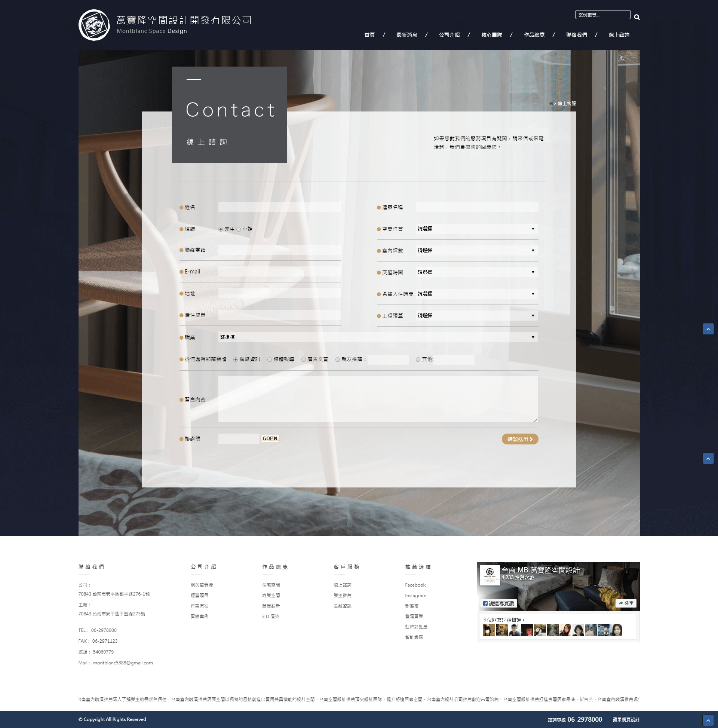
Task: Click the 確認送出 submit button
Action: pyautogui.click(x=519, y=439)
